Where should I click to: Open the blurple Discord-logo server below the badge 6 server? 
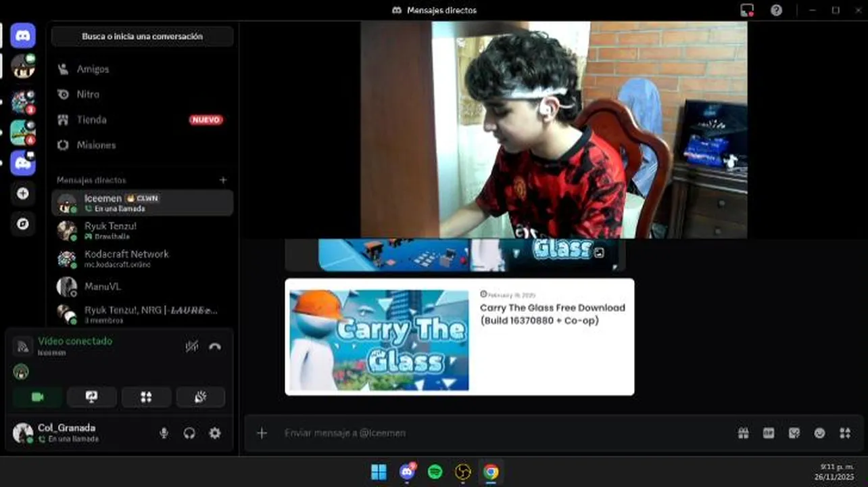(x=23, y=163)
